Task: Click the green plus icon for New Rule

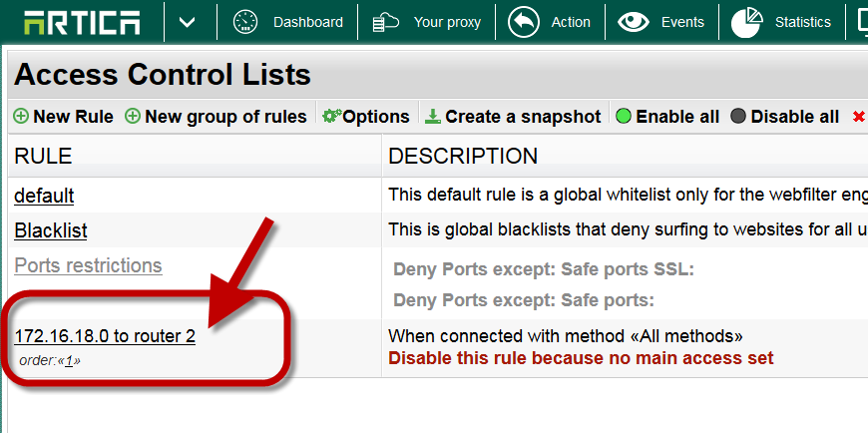Action: tap(21, 117)
